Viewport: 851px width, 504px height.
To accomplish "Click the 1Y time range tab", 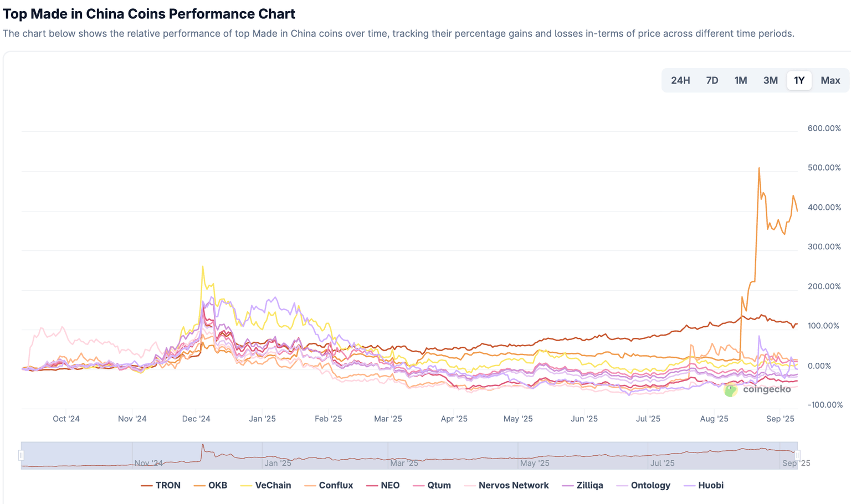I will click(x=799, y=80).
